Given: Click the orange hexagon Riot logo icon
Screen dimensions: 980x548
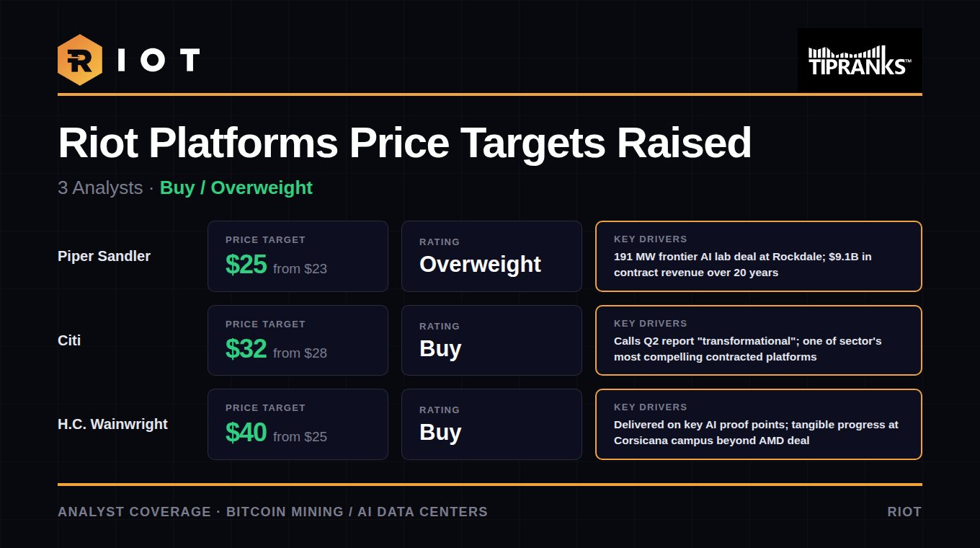Looking at the screenshot, I should (80, 60).
